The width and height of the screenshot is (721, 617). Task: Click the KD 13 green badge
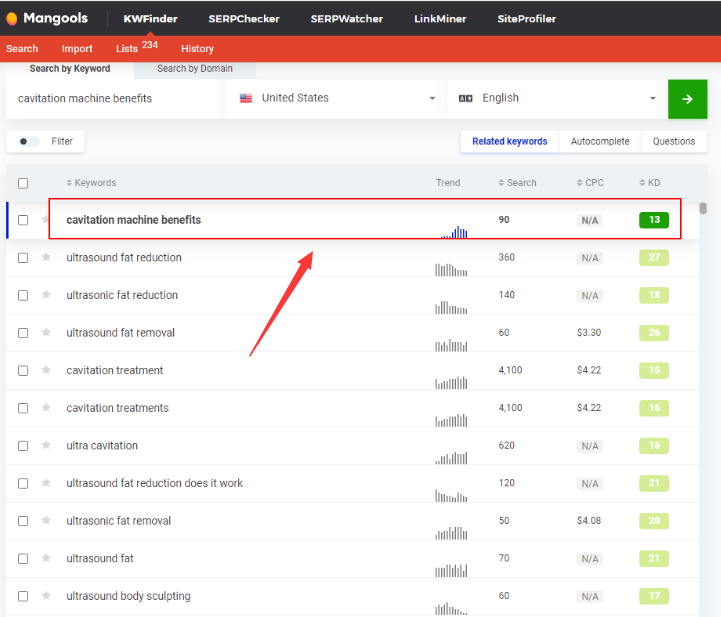click(x=654, y=220)
